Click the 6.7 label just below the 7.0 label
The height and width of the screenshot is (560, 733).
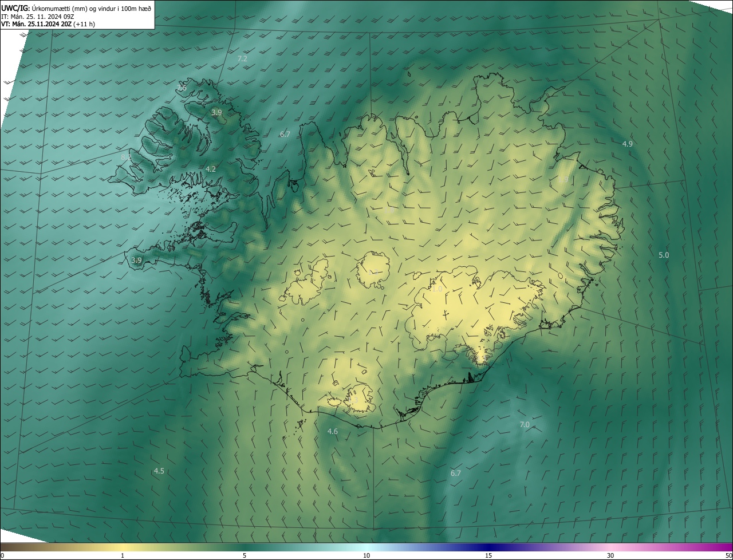456,473
